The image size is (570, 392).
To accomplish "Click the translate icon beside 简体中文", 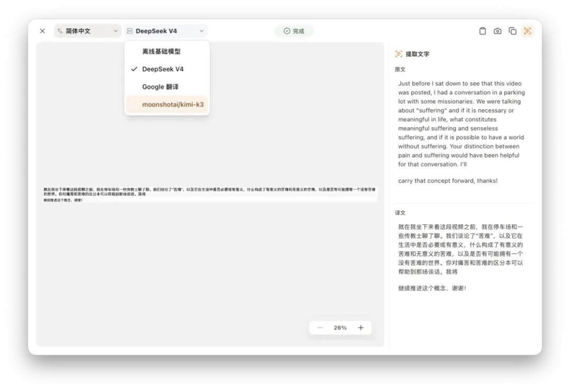I will click(x=60, y=31).
